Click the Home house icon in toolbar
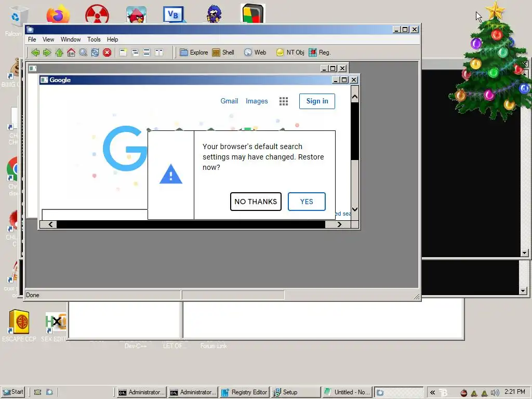Image resolution: width=532 pixels, height=399 pixels. 71,52
